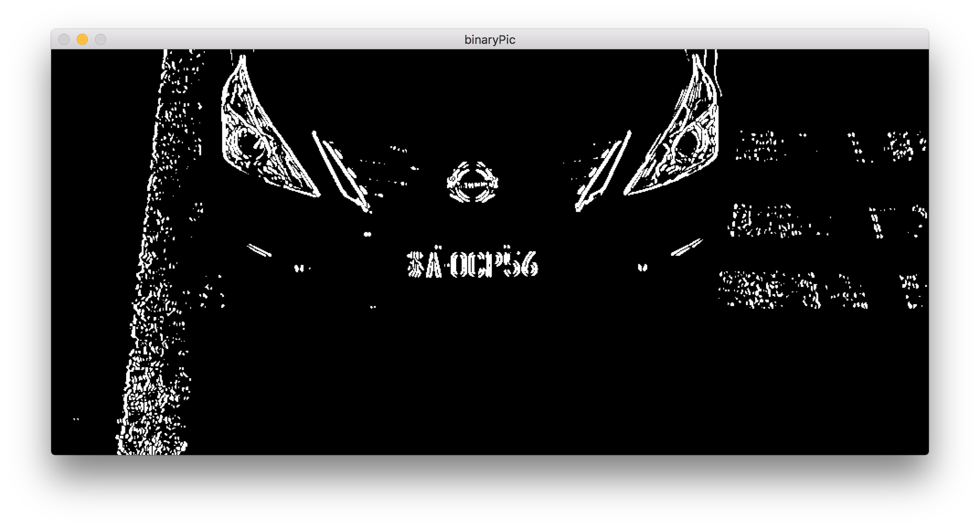The height and width of the screenshot is (528, 980).
Task: Click the small dot pair left of plate
Action: click(299, 269)
